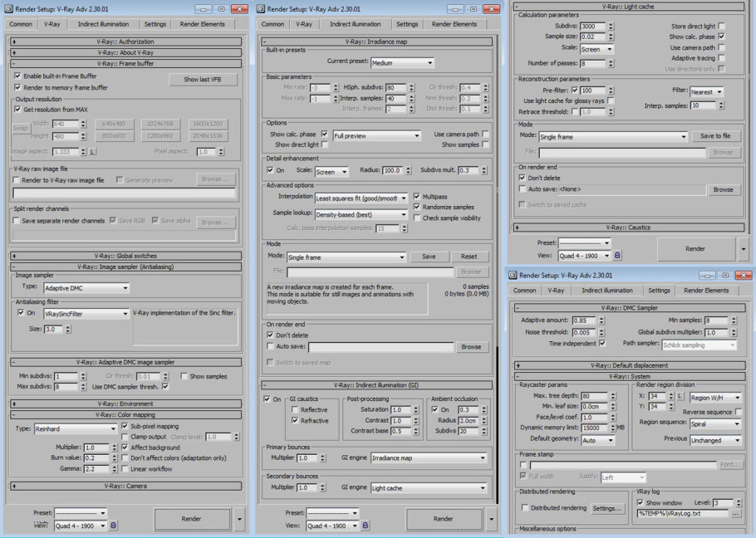Collapse the V-Ray Irradiance map rollout
This screenshot has height=538, width=756.
pyautogui.click(x=376, y=42)
